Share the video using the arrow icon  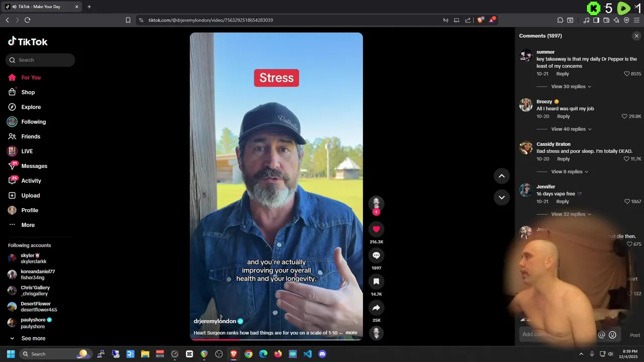tap(376, 308)
